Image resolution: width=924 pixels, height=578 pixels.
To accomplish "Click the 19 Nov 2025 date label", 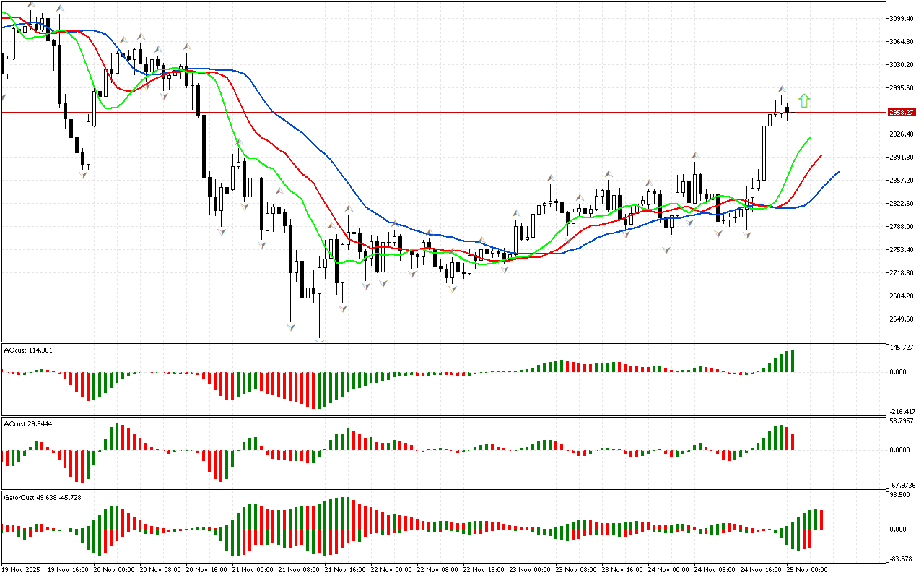I will (23, 570).
